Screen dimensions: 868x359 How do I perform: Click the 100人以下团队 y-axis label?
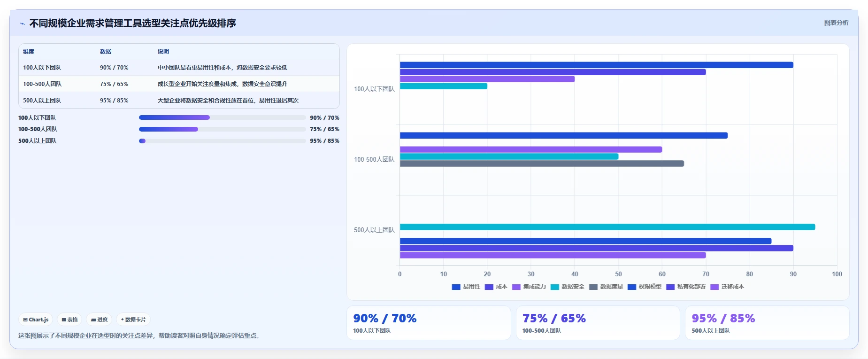pos(374,89)
